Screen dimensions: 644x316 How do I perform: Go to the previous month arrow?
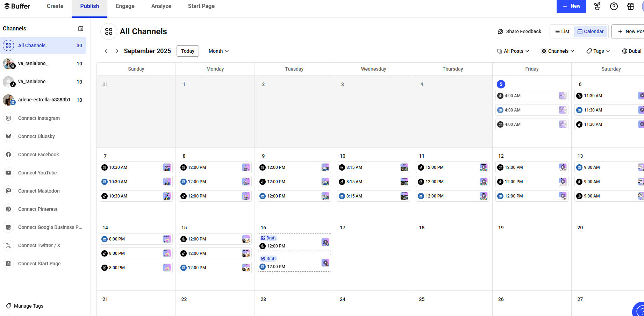click(106, 51)
